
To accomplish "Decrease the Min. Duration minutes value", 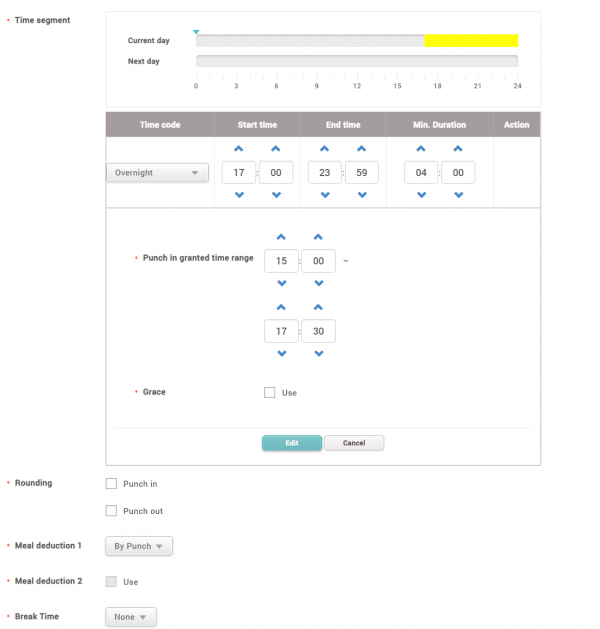I will click(x=458, y=195).
